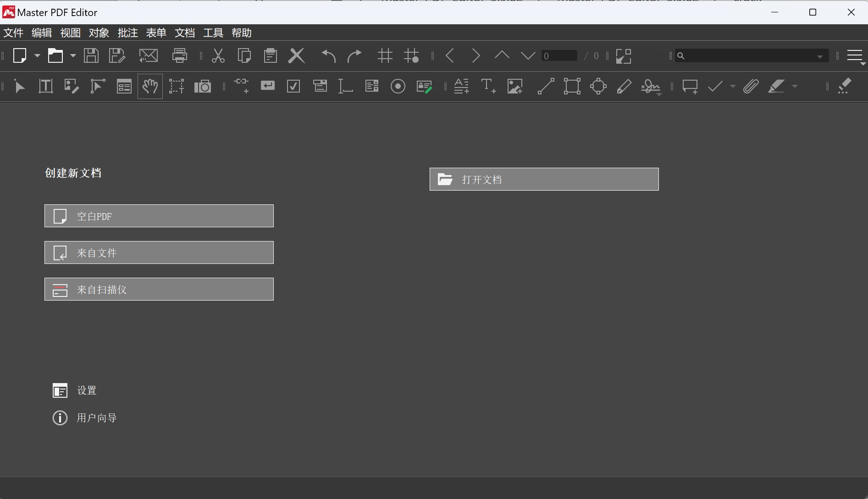Click the Print icon

pyautogui.click(x=180, y=55)
